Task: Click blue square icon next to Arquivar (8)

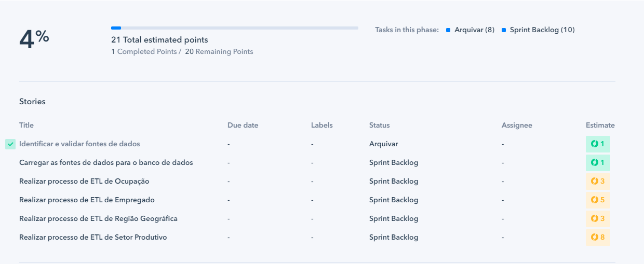Action: coord(448,30)
